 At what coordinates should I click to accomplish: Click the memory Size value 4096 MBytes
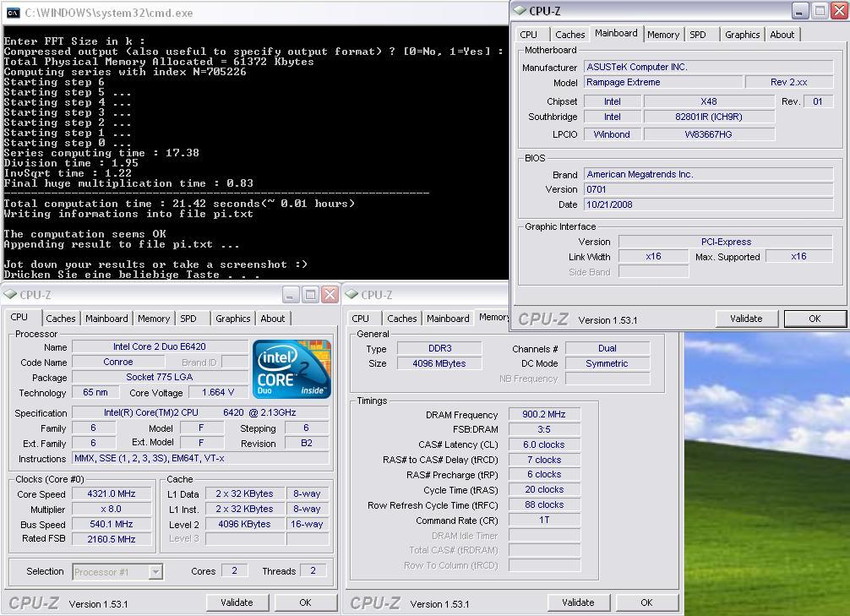(x=439, y=363)
